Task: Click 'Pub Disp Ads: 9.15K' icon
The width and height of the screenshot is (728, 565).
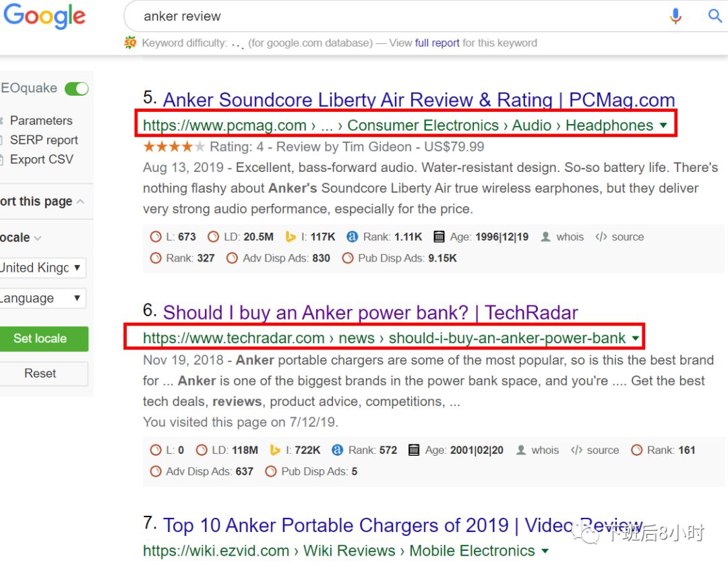Action: click(x=347, y=258)
